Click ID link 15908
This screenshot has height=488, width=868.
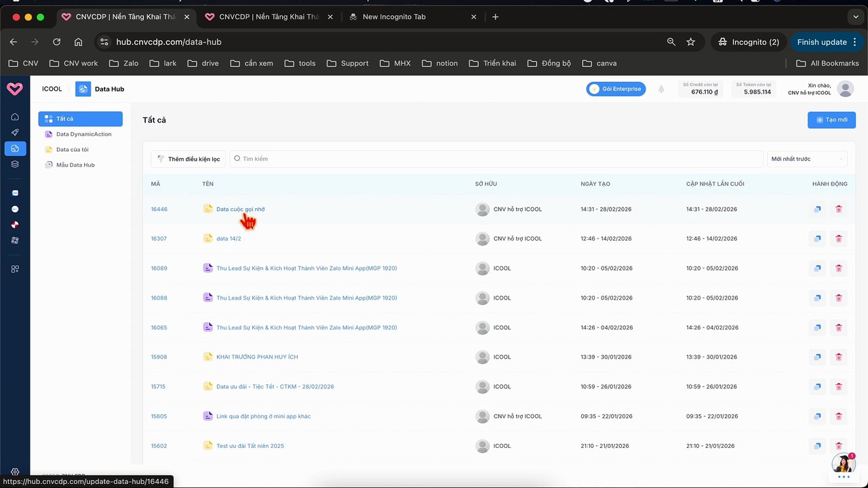(x=159, y=357)
